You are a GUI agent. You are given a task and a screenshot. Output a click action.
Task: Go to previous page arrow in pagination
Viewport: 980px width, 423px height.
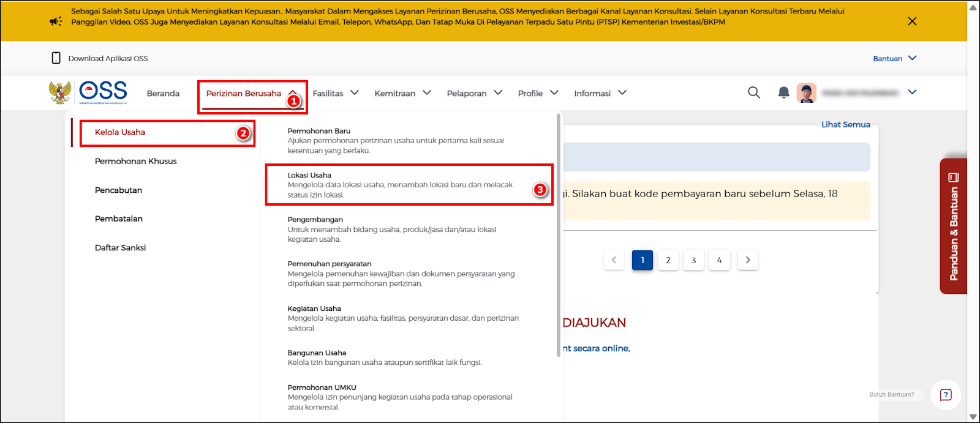tap(614, 260)
